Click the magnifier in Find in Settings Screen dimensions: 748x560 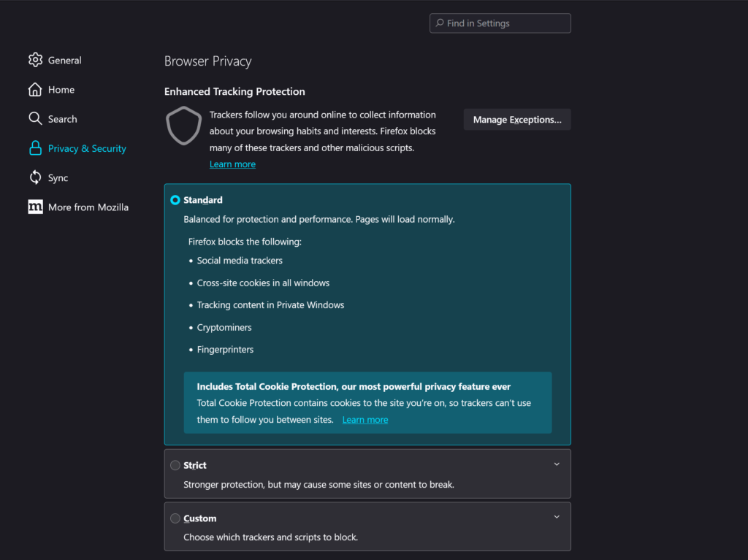[x=440, y=23]
